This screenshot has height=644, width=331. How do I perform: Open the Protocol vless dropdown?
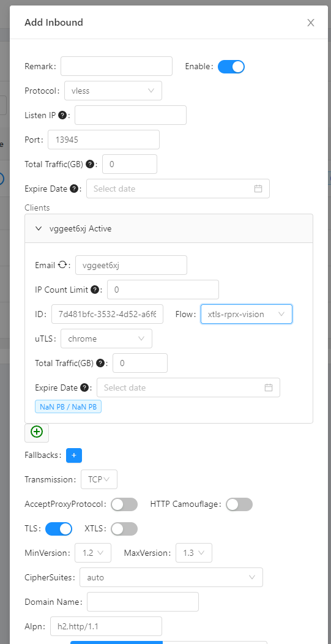(113, 91)
